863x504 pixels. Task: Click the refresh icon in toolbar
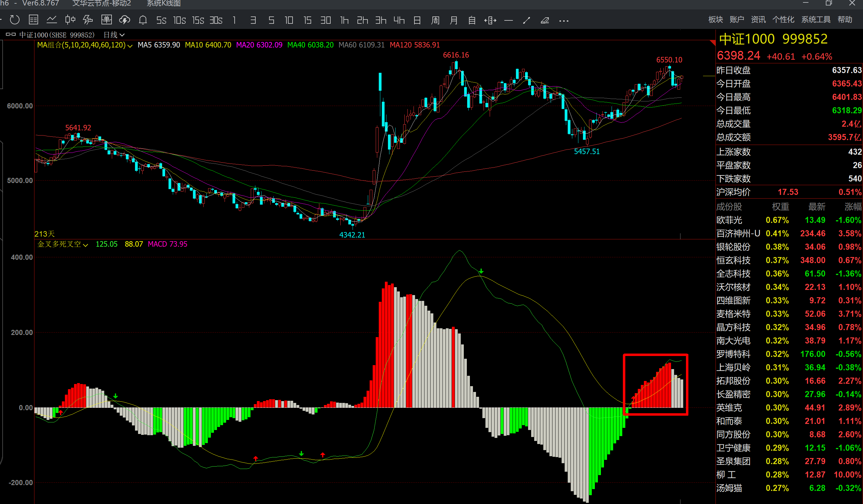coord(14,20)
